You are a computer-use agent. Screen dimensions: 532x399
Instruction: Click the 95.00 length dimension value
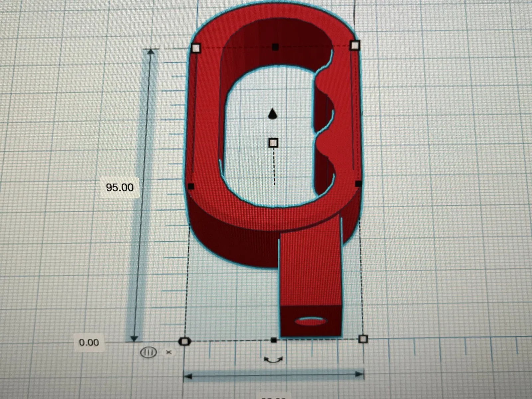pyautogui.click(x=120, y=187)
